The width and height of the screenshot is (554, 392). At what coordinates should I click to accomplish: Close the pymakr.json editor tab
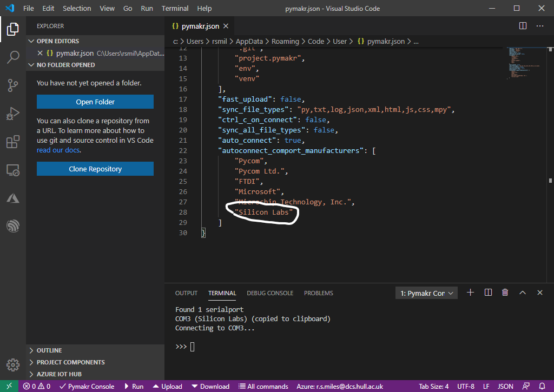tap(226, 26)
